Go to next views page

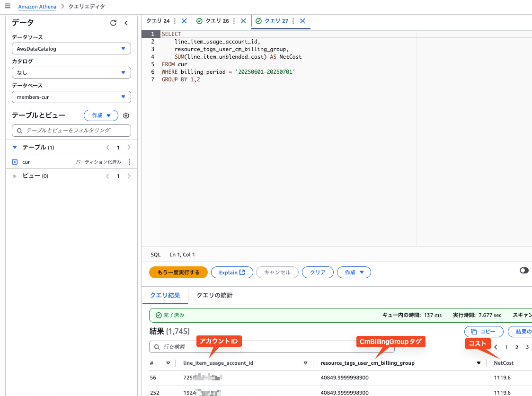(129, 176)
